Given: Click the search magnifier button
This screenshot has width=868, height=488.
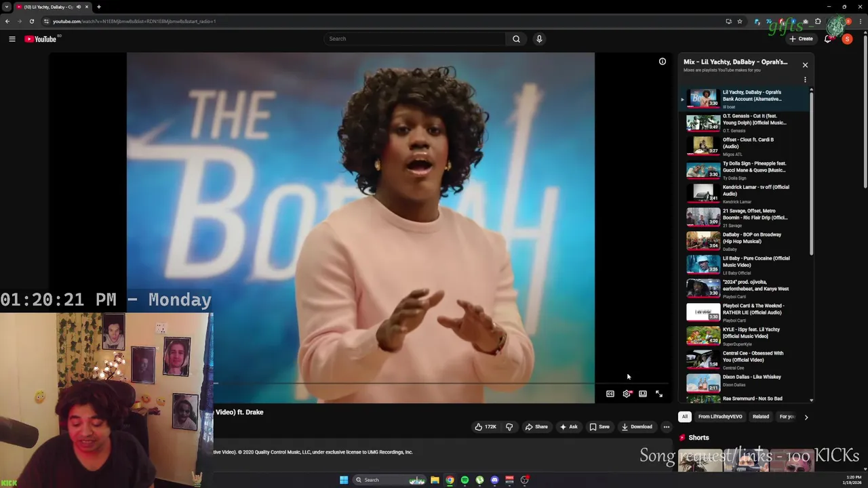Looking at the screenshot, I should point(516,39).
